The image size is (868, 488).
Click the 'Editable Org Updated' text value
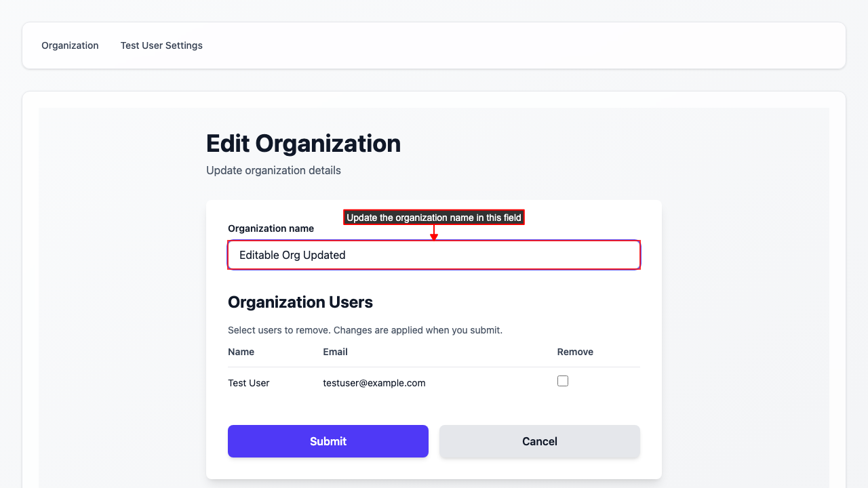(292, 255)
